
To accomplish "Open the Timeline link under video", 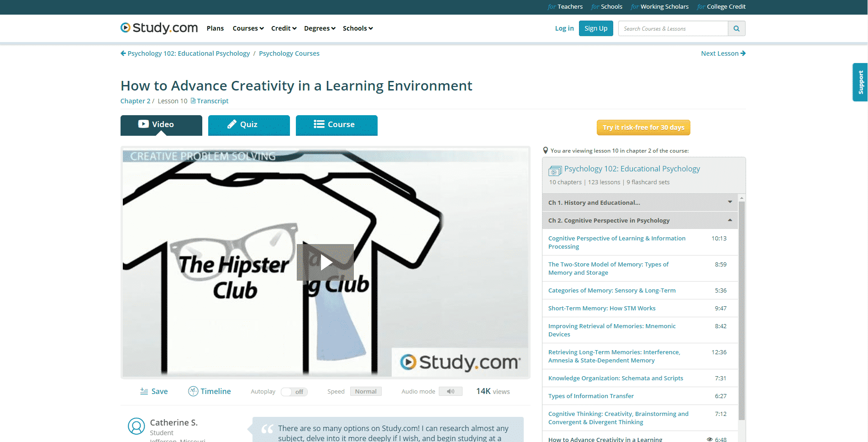I will coord(216,391).
